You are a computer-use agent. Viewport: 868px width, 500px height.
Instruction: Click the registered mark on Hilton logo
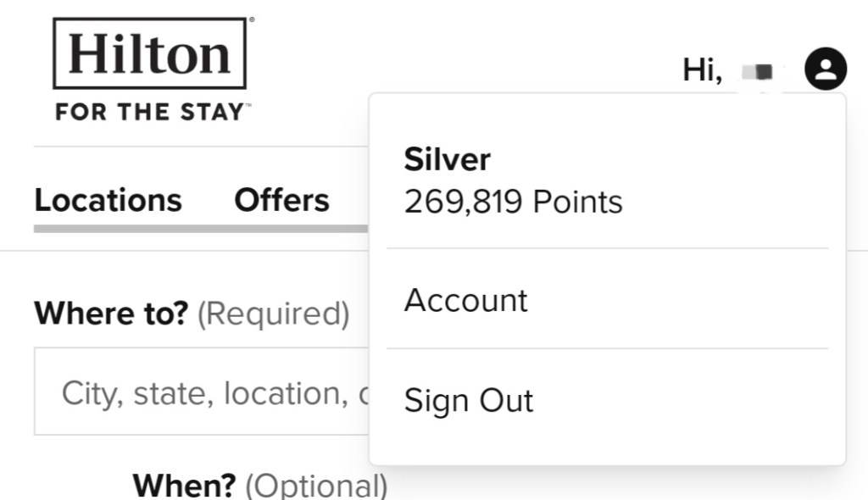[x=251, y=19]
